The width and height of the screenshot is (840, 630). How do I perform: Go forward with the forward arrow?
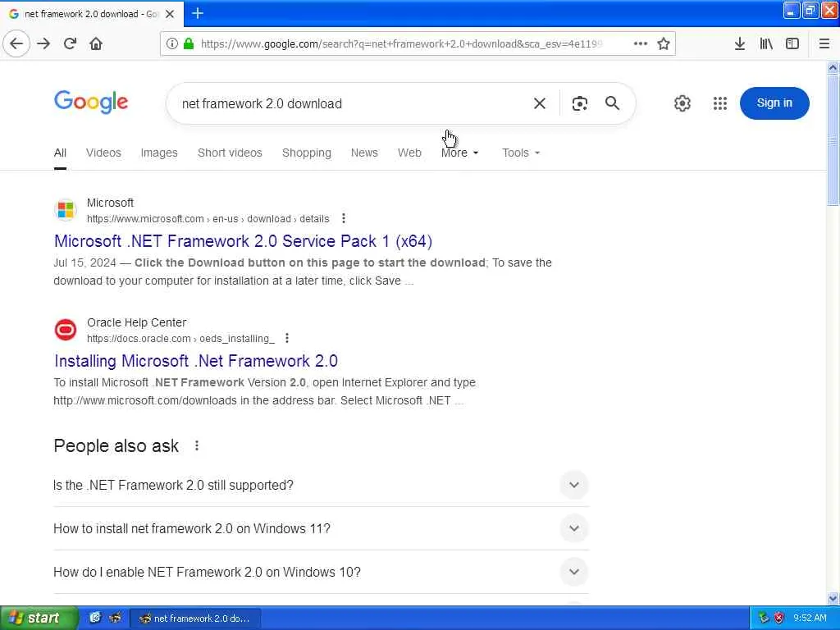tap(43, 43)
